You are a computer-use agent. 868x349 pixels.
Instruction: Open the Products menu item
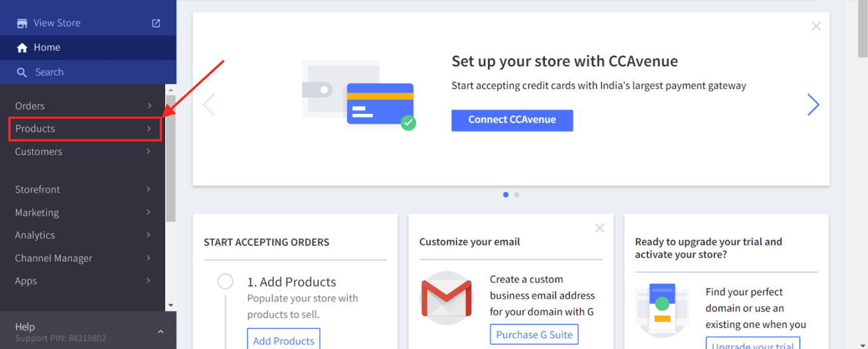point(85,129)
